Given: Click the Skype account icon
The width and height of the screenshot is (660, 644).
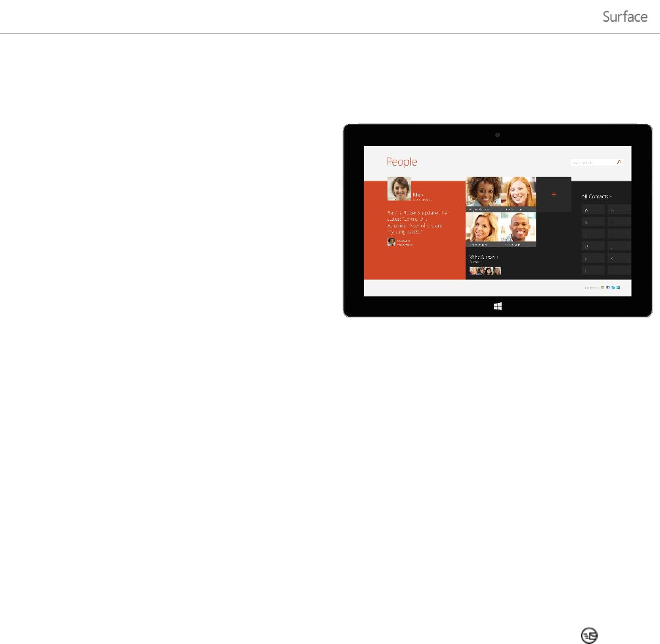Looking at the screenshot, I should [612, 287].
